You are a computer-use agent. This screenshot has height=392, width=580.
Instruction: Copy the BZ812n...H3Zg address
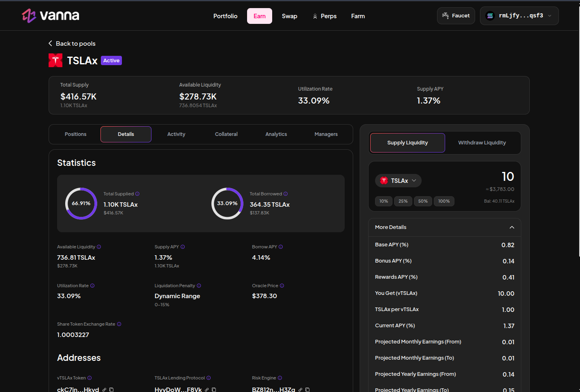click(307, 390)
